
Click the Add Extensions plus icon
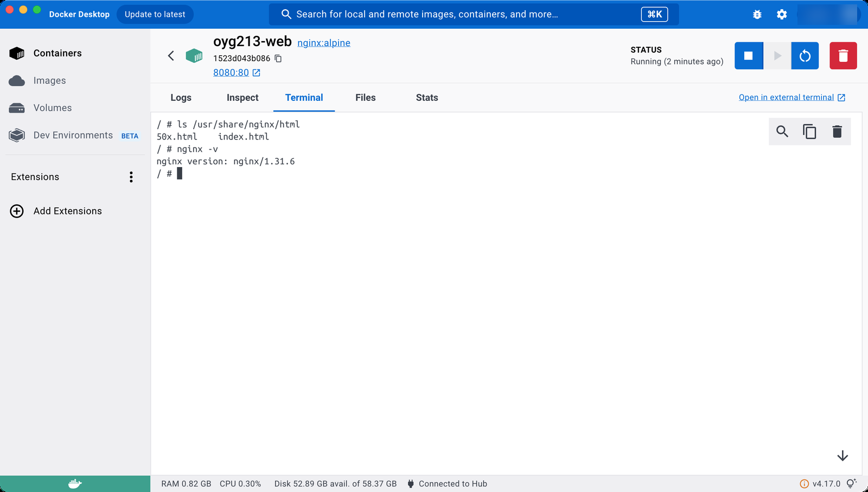tap(17, 211)
